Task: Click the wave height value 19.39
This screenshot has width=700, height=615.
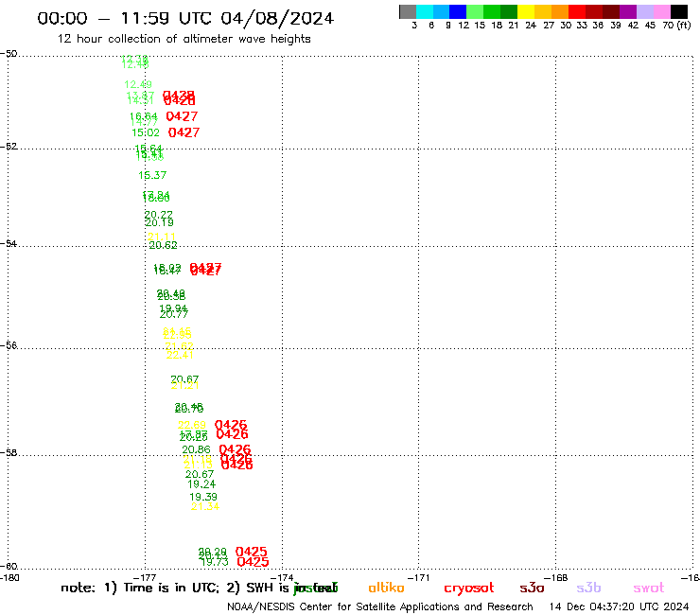Action: click(x=203, y=497)
